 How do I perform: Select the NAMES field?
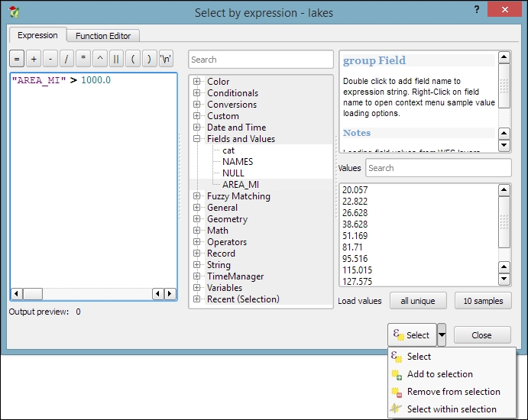click(238, 162)
